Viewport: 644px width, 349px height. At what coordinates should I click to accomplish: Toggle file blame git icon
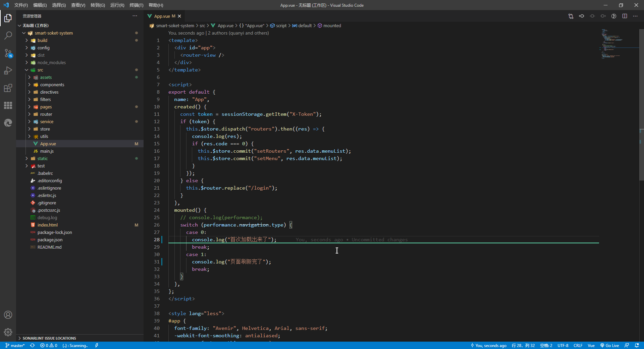614,16
